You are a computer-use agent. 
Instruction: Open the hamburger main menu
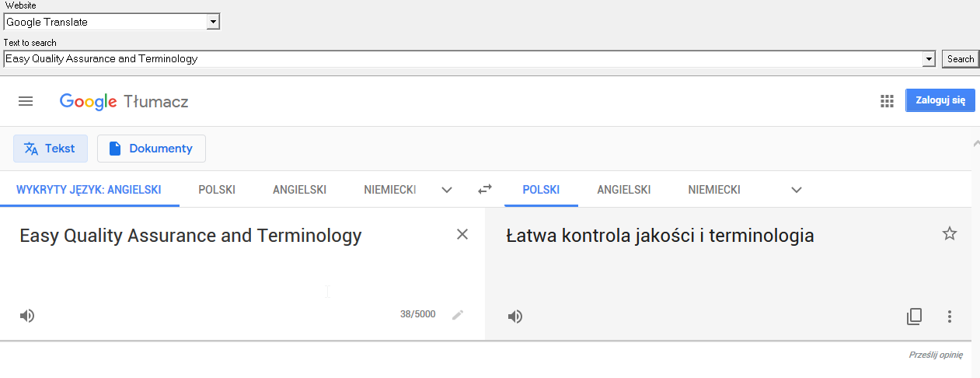[26, 101]
